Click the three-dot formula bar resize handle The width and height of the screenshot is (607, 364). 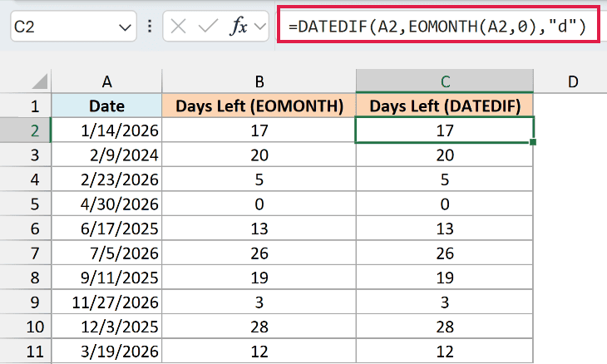(150, 27)
